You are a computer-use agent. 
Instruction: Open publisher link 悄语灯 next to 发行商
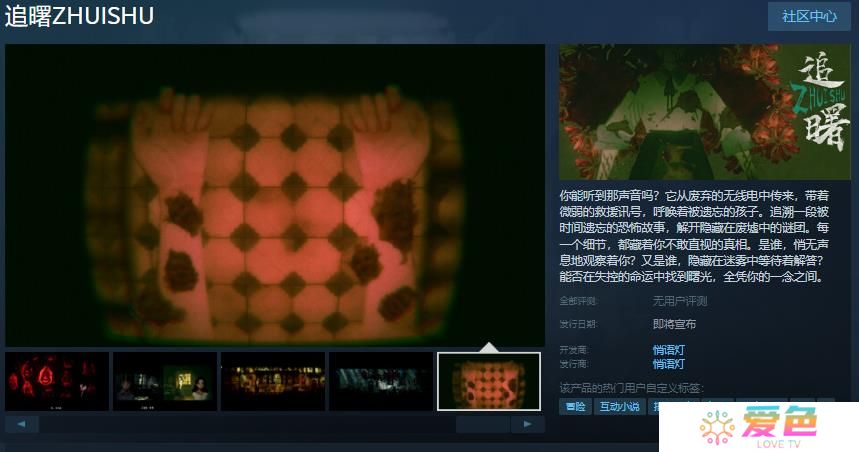[668, 364]
